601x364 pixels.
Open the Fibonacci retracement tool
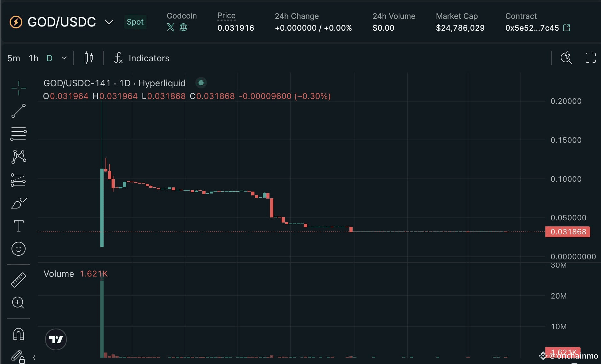click(x=19, y=134)
